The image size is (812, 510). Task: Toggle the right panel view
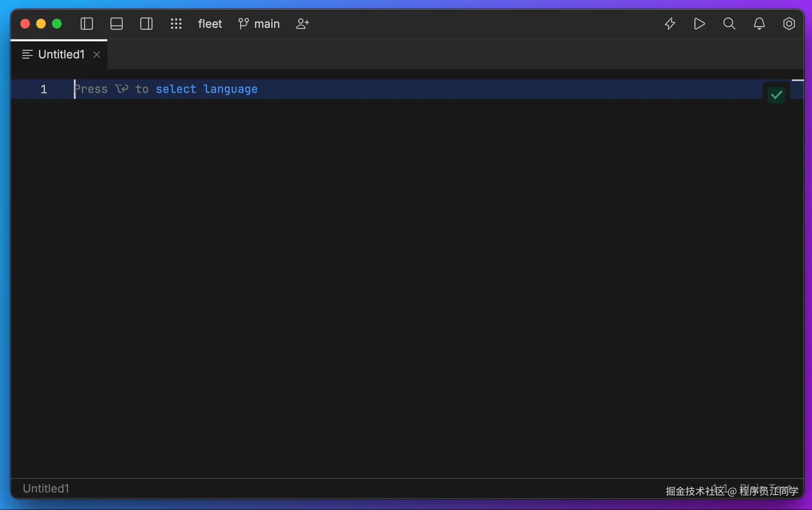coord(146,24)
